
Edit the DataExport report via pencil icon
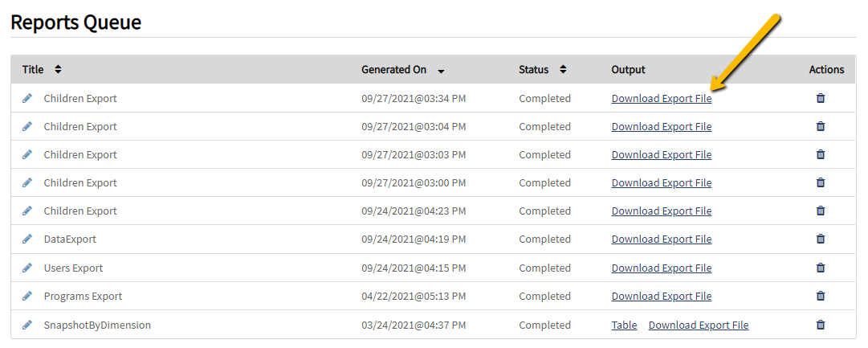click(27, 239)
